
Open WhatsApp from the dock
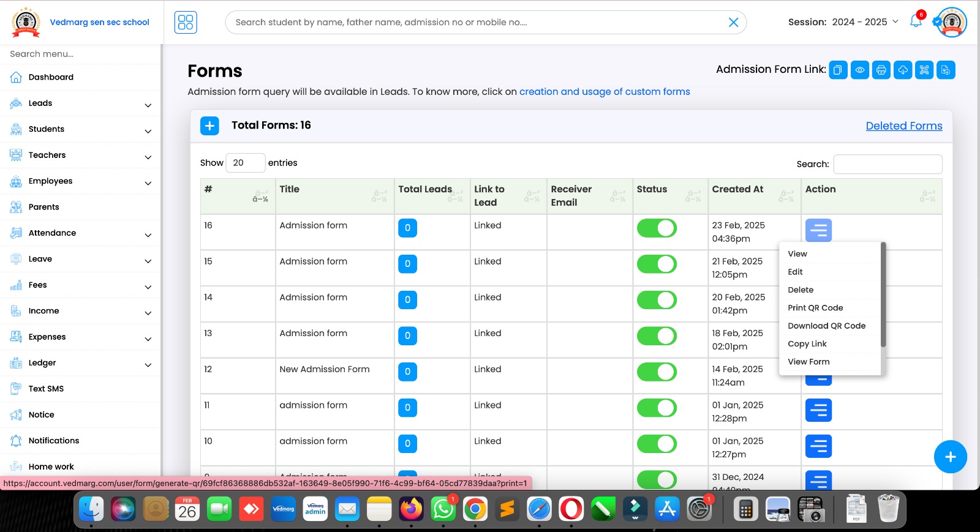click(443, 509)
